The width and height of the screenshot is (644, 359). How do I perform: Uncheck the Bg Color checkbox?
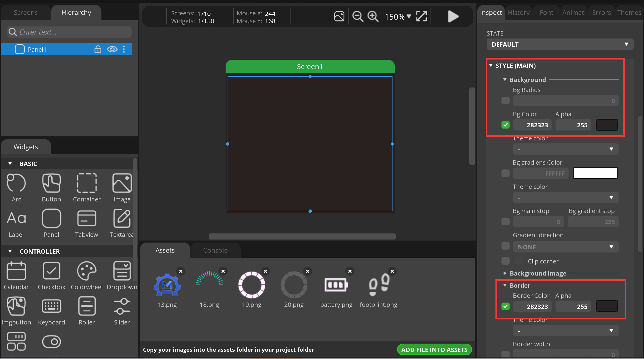coord(505,125)
